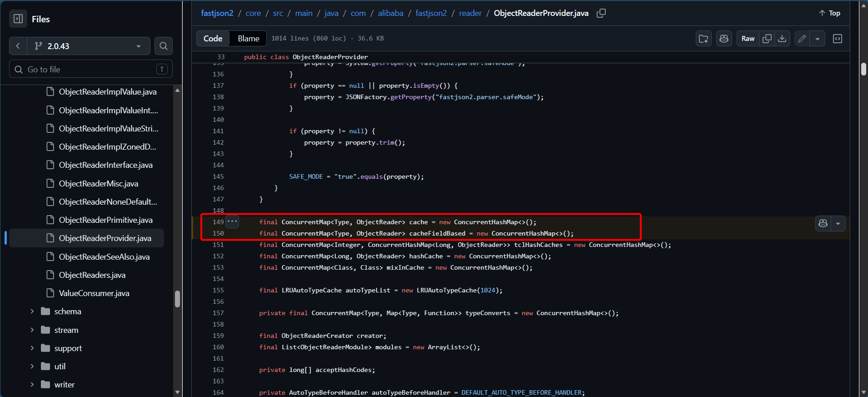The width and height of the screenshot is (868, 397).
Task: Open java breadcrumb link
Action: (x=331, y=13)
